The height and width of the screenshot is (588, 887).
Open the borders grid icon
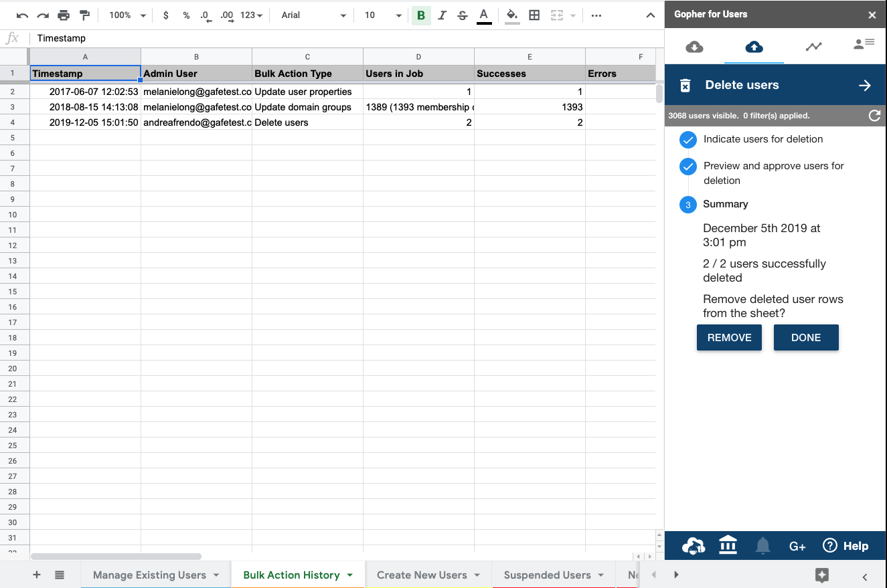coord(534,15)
